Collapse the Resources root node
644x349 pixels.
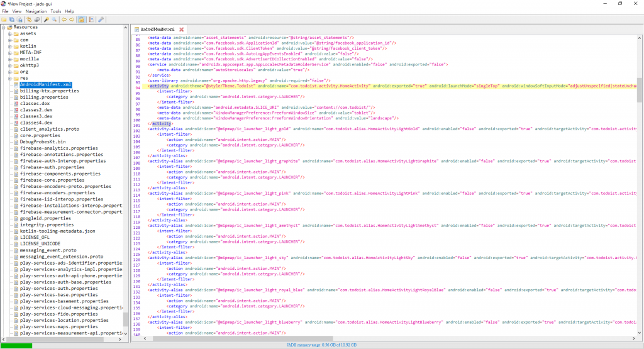[3, 27]
